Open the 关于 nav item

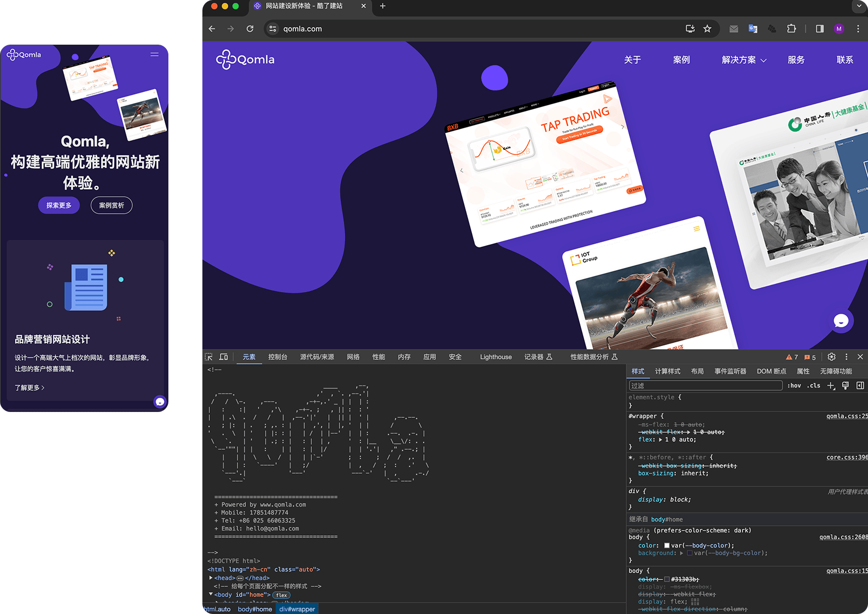coord(632,60)
